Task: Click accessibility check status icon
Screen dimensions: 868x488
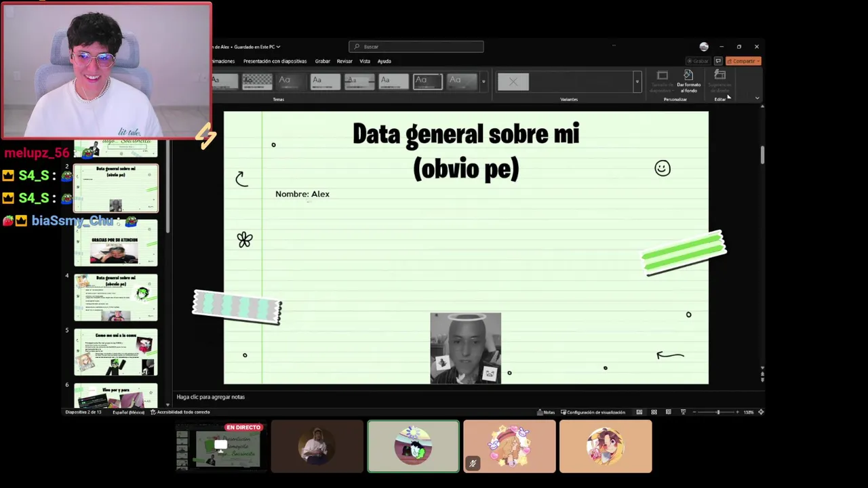Action: pos(153,412)
